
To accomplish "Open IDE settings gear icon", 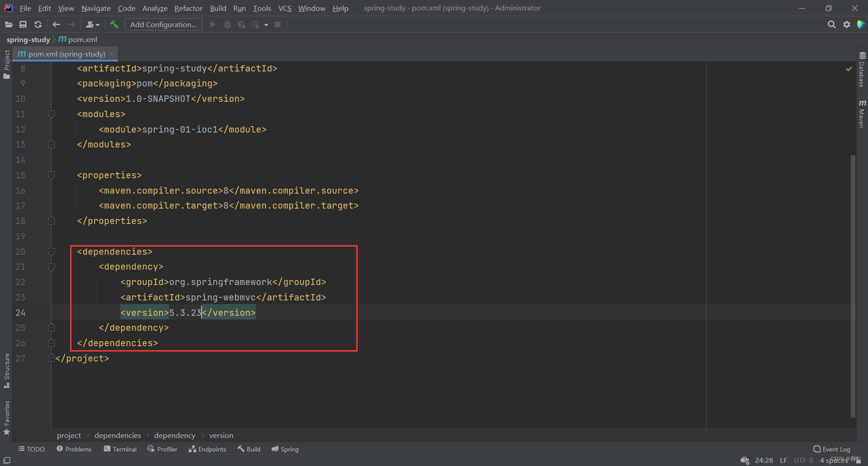I will (847, 24).
